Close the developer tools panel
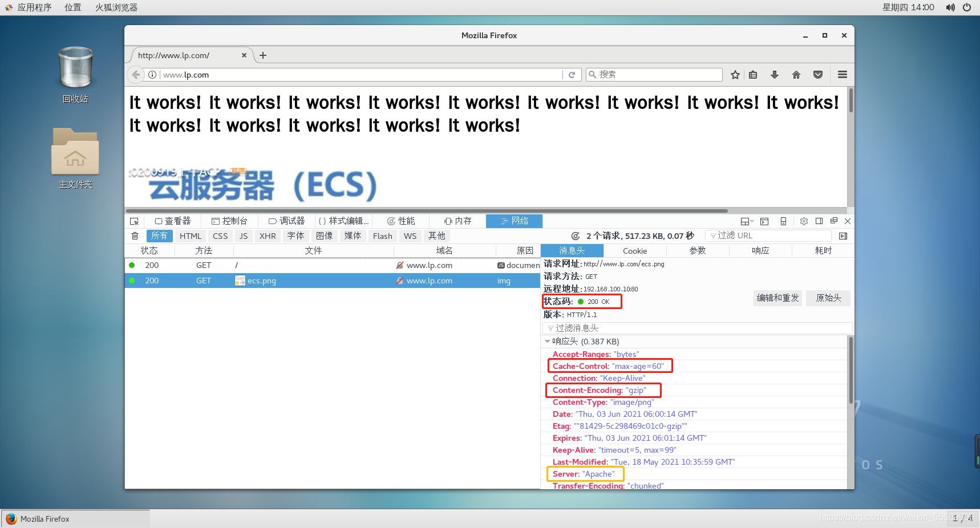 pyautogui.click(x=848, y=221)
